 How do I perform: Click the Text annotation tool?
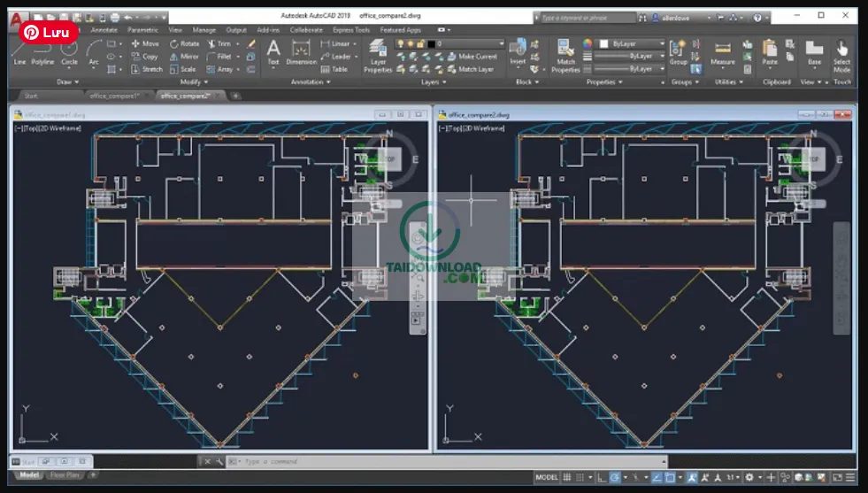click(273, 53)
